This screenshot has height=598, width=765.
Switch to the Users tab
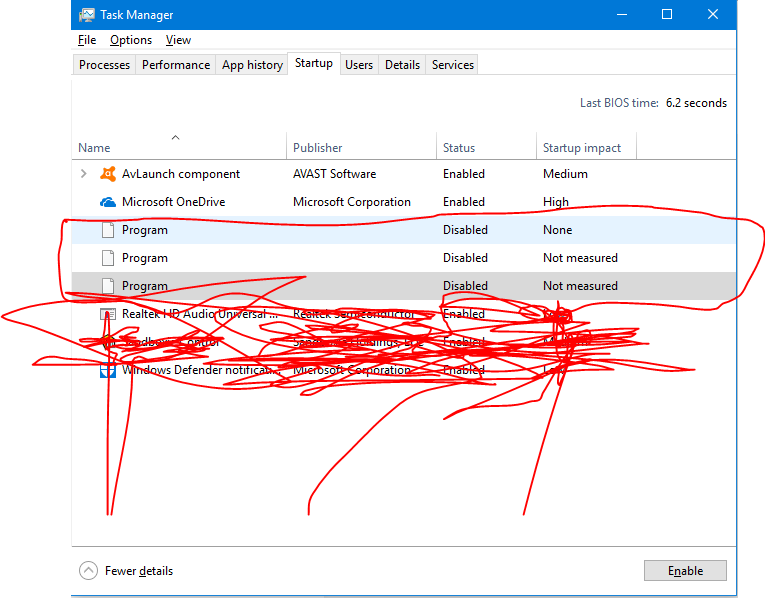[x=359, y=65]
